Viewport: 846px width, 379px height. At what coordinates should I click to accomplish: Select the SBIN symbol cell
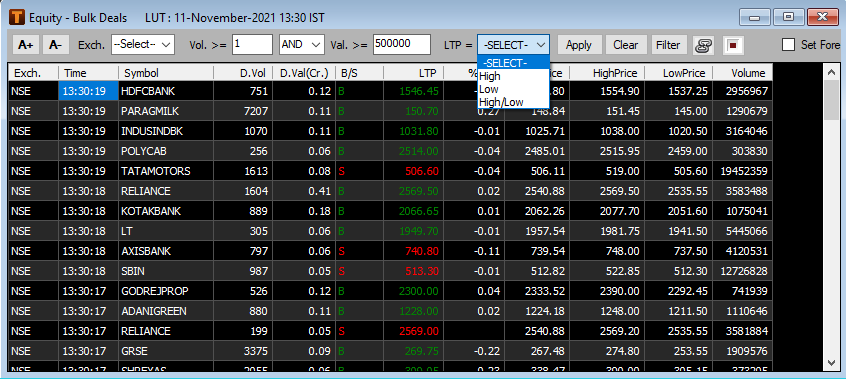(166, 271)
